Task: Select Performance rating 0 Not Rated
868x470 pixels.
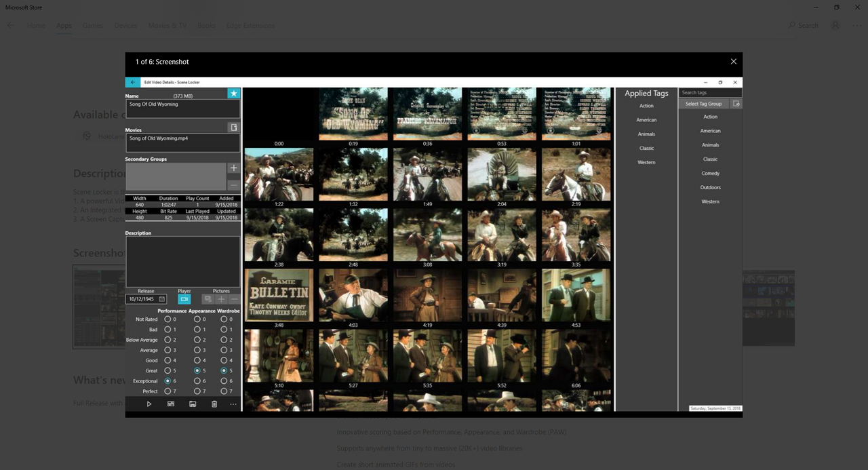Action: coord(167,319)
